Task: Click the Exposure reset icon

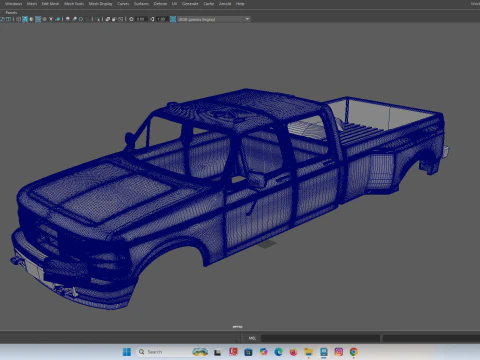Action: [x=131, y=19]
